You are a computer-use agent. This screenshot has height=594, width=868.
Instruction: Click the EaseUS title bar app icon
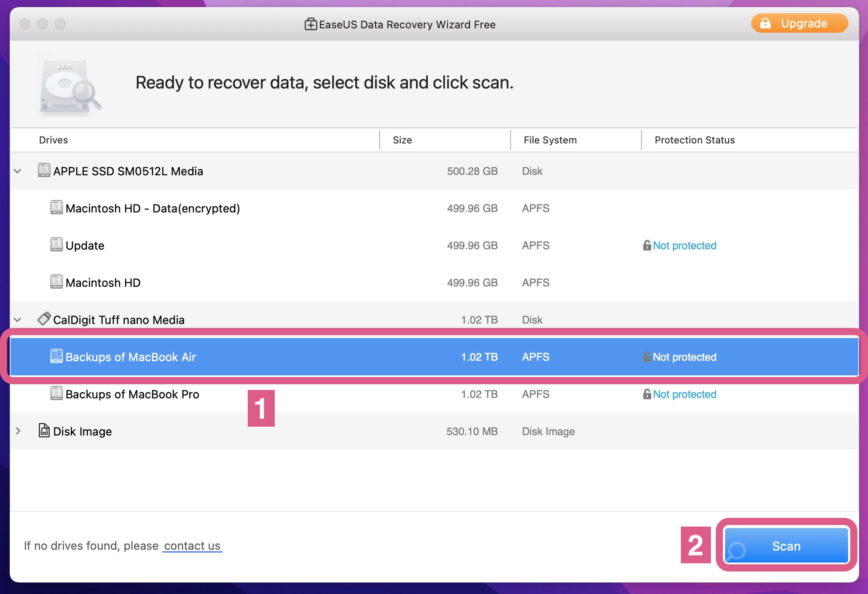(311, 24)
